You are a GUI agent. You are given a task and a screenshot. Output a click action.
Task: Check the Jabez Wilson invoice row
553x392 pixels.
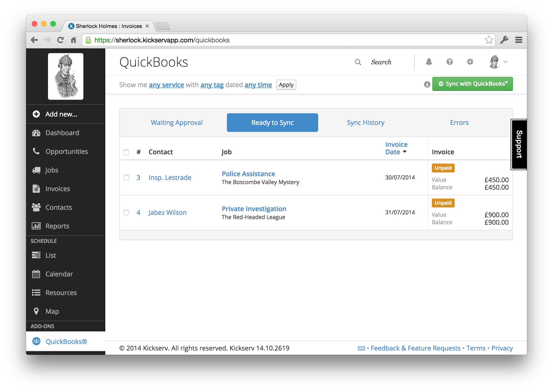click(x=126, y=212)
